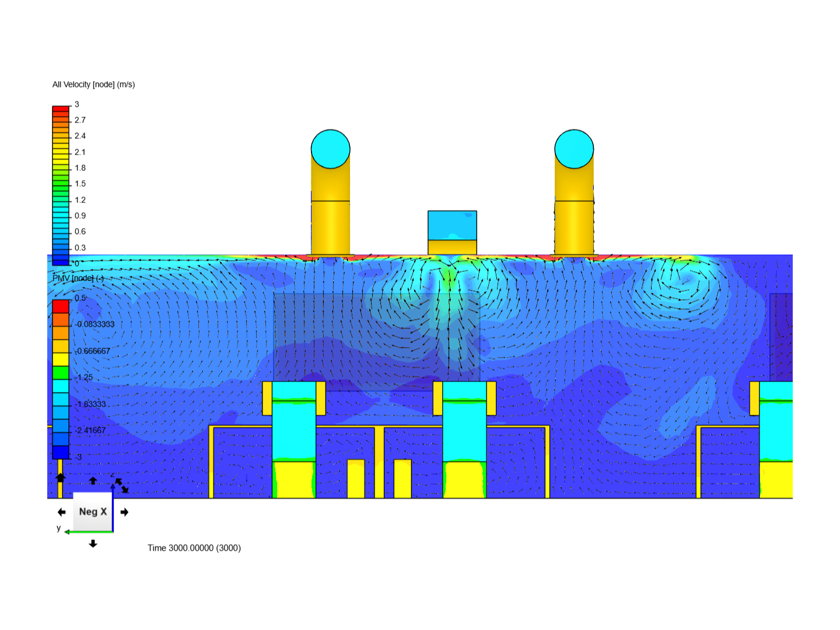
Task: Select the green -1.25 segment of the PMV legend
Action: pyautogui.click(x=60, y=372)
